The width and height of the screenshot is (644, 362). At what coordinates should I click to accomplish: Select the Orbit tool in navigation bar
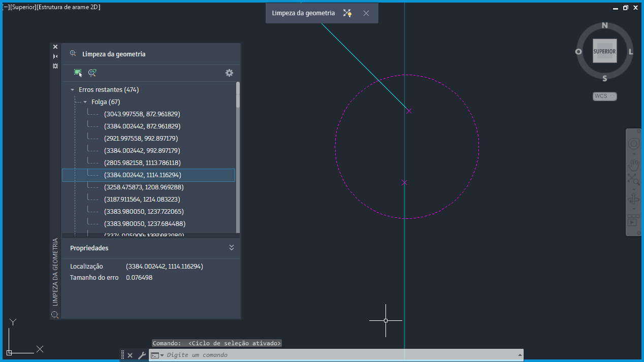coord(634,199)
